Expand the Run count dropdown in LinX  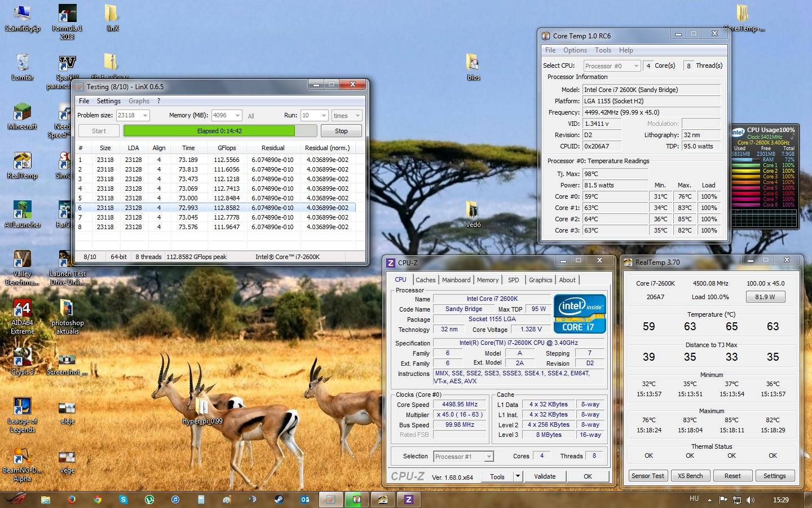tap(324, 115)
